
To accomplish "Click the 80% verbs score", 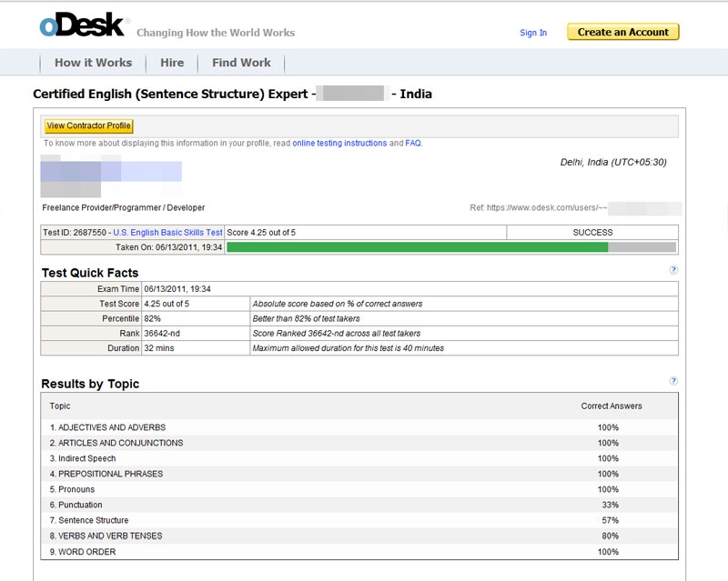I will 610,536.
